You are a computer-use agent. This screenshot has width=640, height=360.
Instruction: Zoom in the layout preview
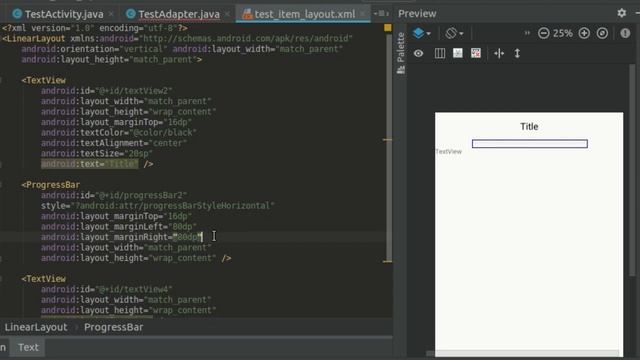pyautogui.click(x=584, y=33)
